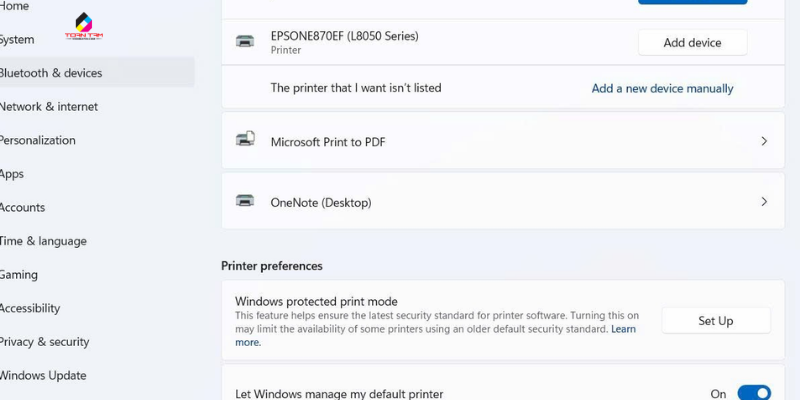The image size is (800, 400).
Task: Open Personalization settings
Action: [x=38, y=140]
